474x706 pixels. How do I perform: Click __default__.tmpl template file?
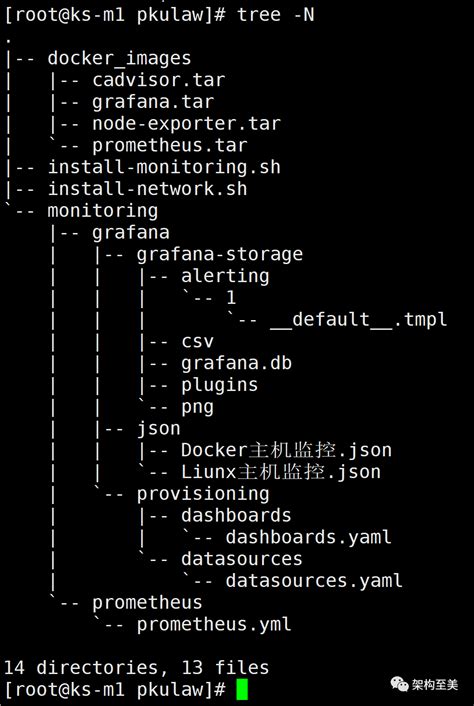click(358, 320)
